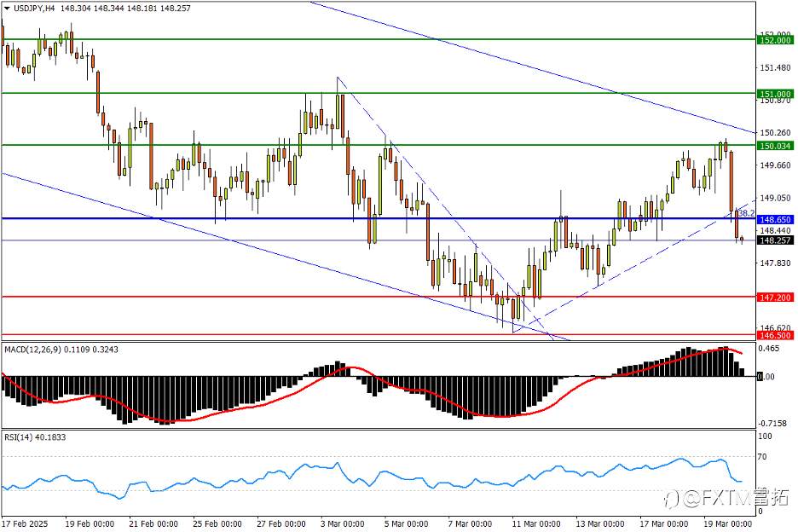Click the MACD(12,26,9) indicator label
The width and height of the screenshot is (798, 532).
click(32, 350)
